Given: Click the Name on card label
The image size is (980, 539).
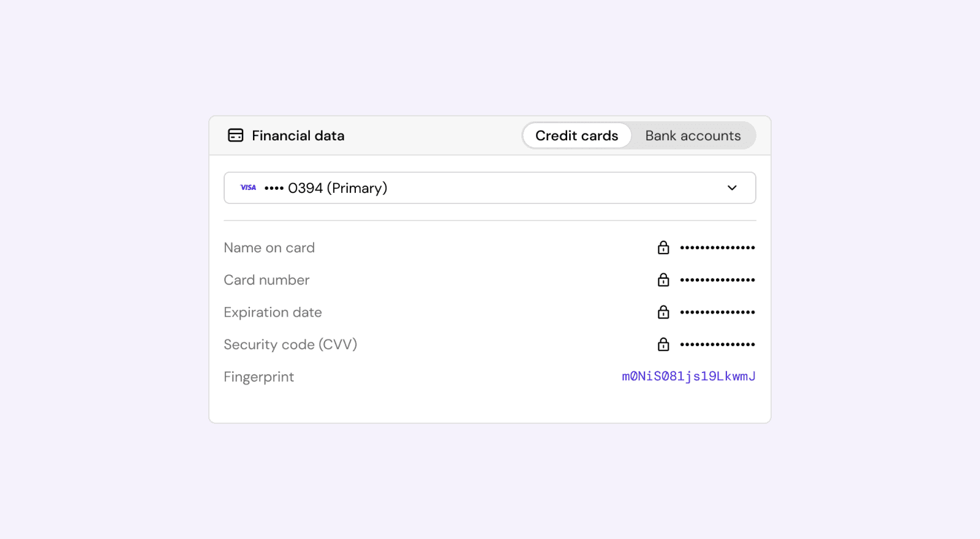Looking at the screenshot, I should (269, 247).
